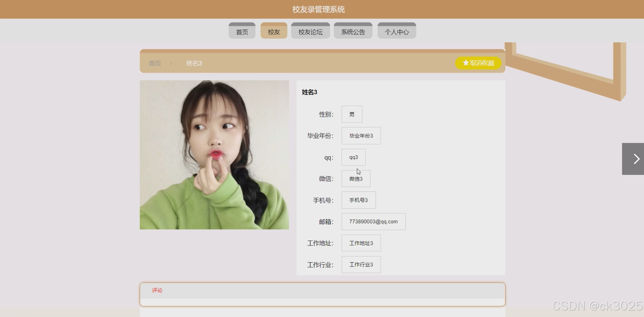Click the right arrow chevron panel

(633, 159)
